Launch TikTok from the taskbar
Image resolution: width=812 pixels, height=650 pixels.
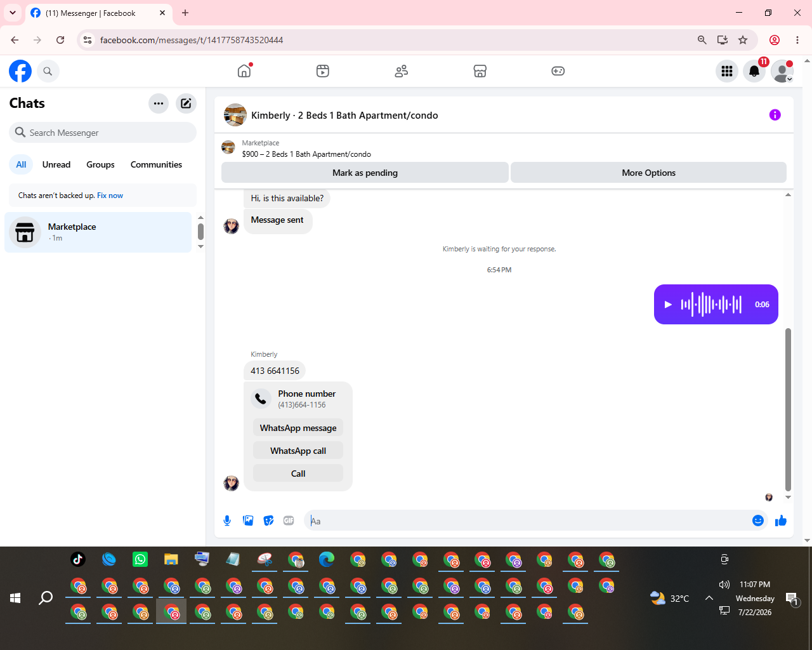[x=78, y=559]
